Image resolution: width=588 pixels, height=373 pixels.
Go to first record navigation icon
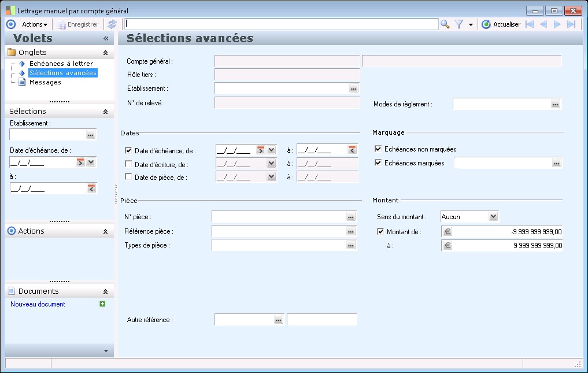[530, 24]
